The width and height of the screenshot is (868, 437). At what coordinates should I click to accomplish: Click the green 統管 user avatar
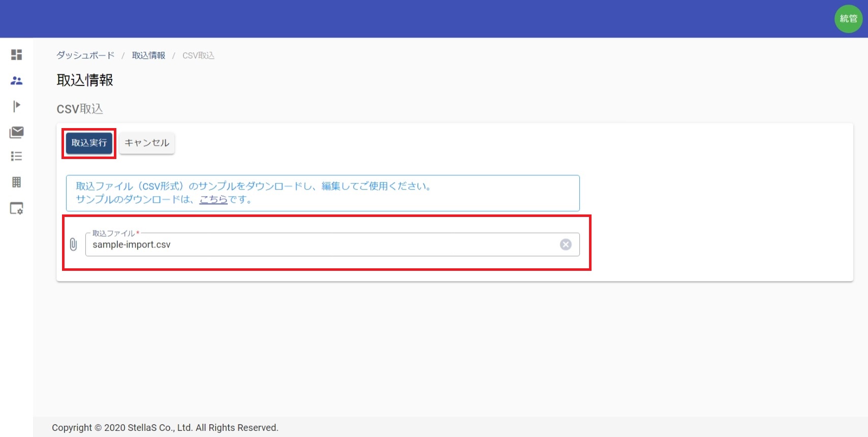click(x=848, y=19)
